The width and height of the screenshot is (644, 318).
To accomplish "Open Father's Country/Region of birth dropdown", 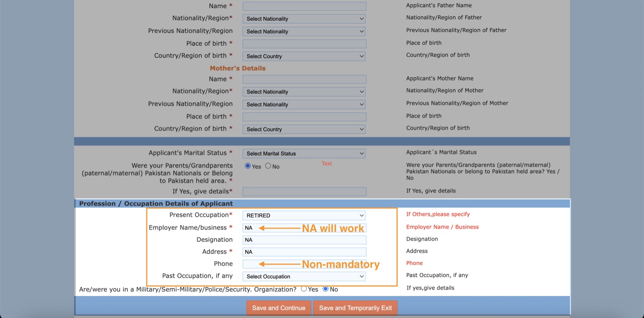I will click(x=304, y=56).
